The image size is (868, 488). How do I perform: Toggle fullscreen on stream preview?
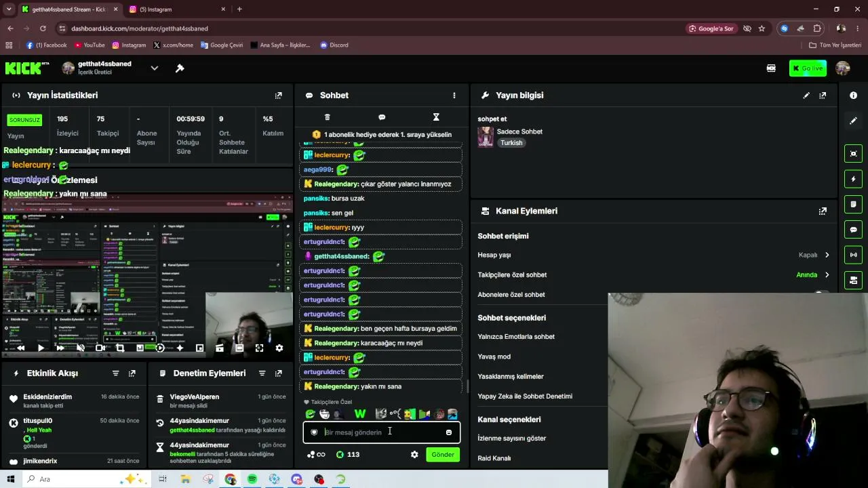pyautogui.click(x=259, y=348)
